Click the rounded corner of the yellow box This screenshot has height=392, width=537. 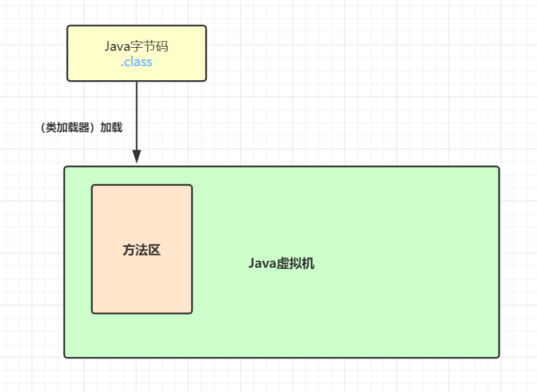70,27
